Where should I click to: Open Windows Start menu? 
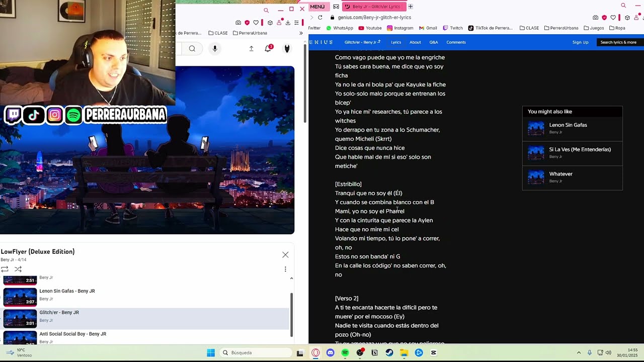(x=211, y=353)
